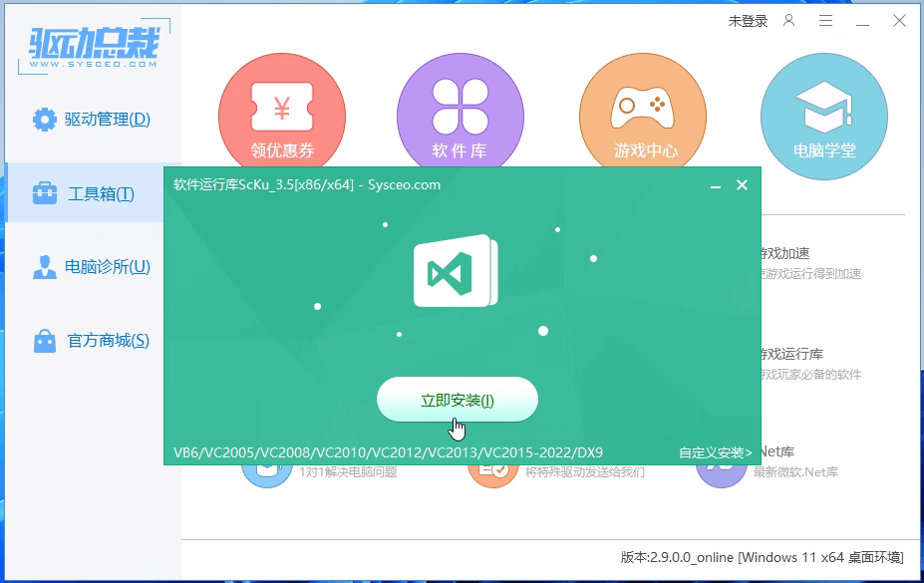Screen dimensions: 924x583
Task: Open the hamburger main menu
Action: coord(825,20)
